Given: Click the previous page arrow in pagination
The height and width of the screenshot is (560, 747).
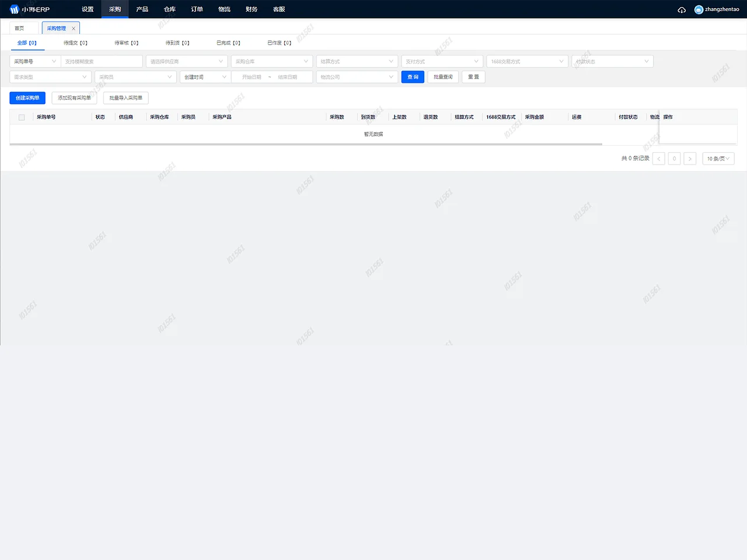Looking at the screenshot, I should (x=658, y=158).
